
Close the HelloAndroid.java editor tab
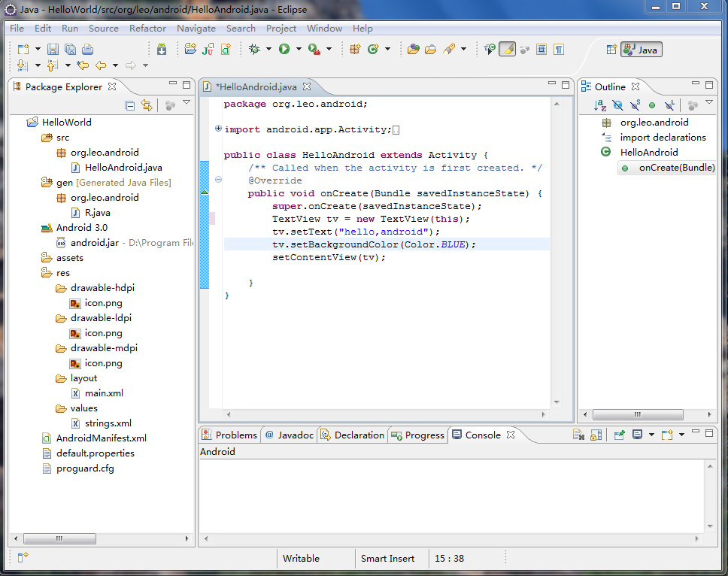308,87
